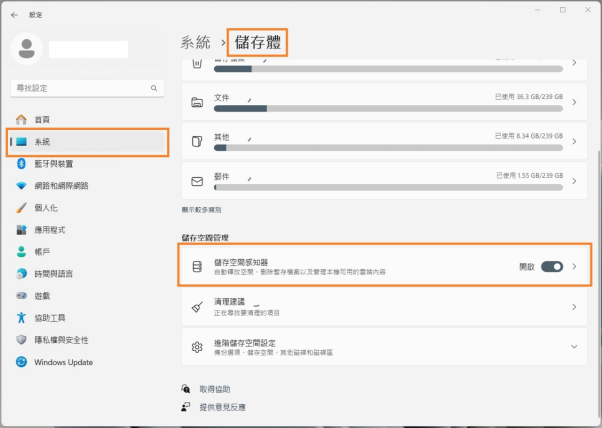Viewport: 602px width, 428px height.
Task: Click the 已使用 36.3 GB/239 GB text
Action: click(529, 97)
